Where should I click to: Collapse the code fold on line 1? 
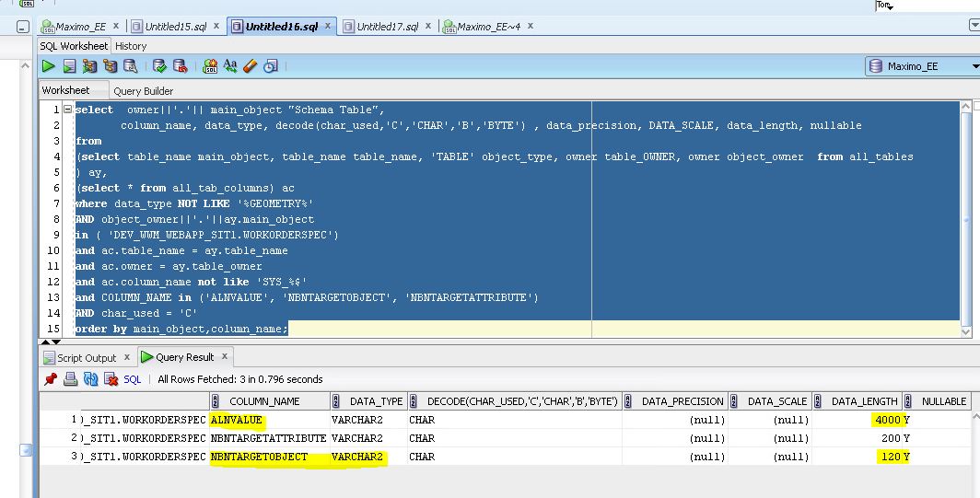(x=67, y=110)
